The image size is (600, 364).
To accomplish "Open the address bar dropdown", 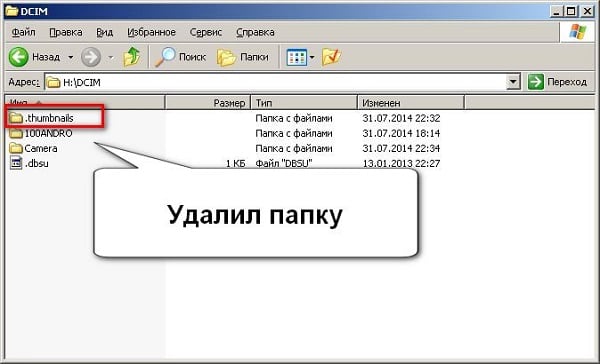I will tap(513, 82).
